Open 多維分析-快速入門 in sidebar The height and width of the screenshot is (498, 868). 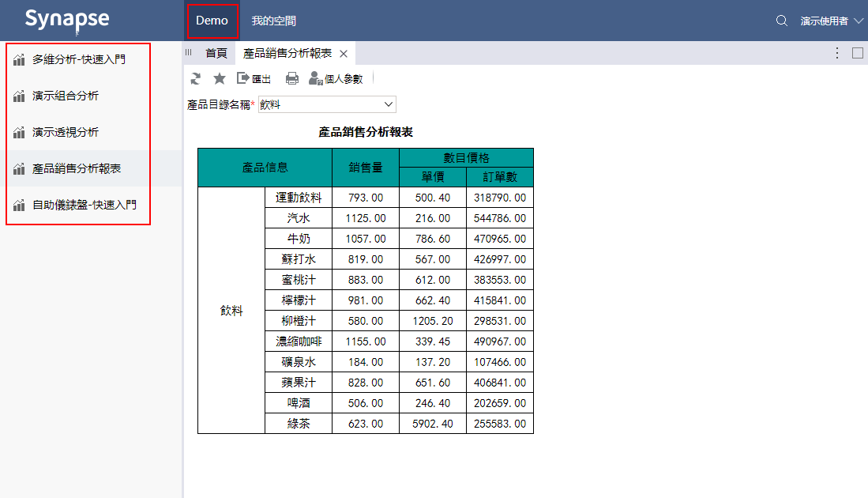point(78,59)
